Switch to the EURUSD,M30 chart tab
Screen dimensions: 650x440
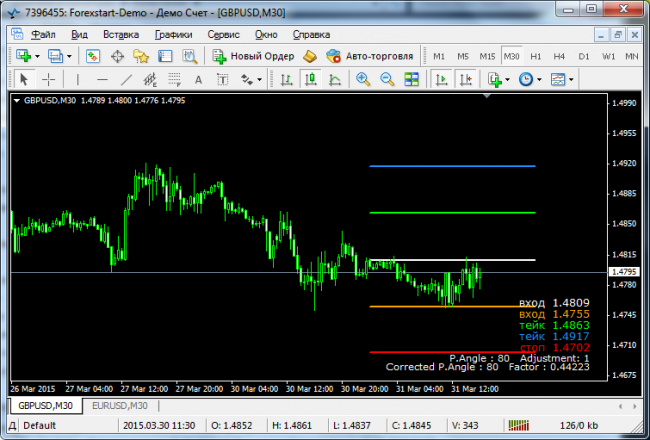[119, 405]
